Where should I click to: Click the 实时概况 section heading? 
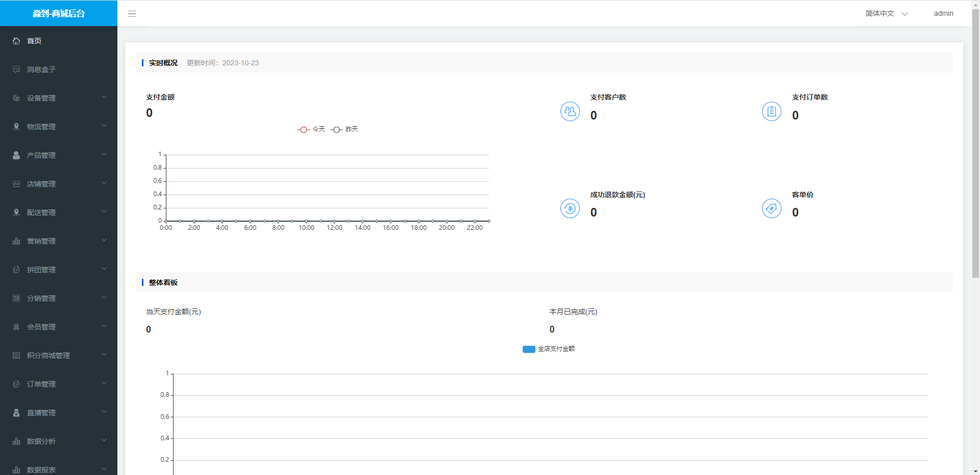163,63
